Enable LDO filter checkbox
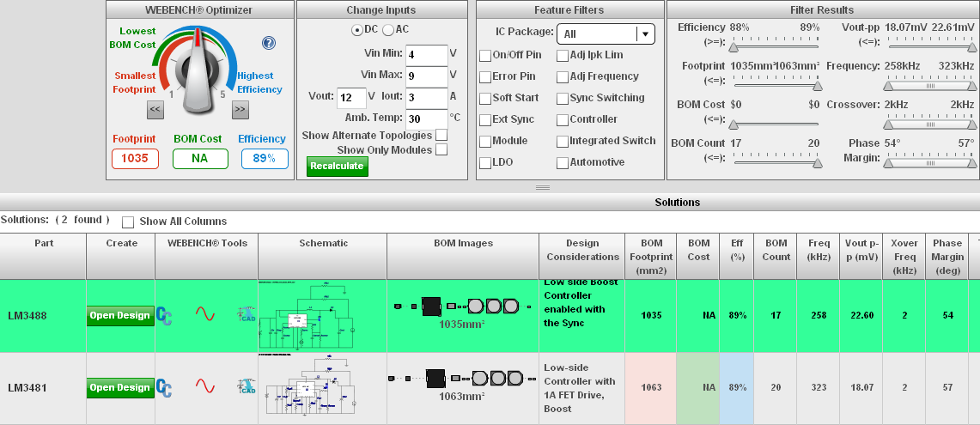Image resolution: width=980 pixels, height=425 pixels. click(x=485, y=162)
